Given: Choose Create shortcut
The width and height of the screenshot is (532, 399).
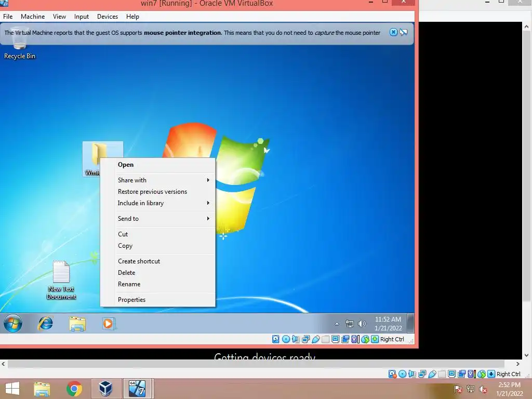Looking at the screenshot, I should [158, 261].
